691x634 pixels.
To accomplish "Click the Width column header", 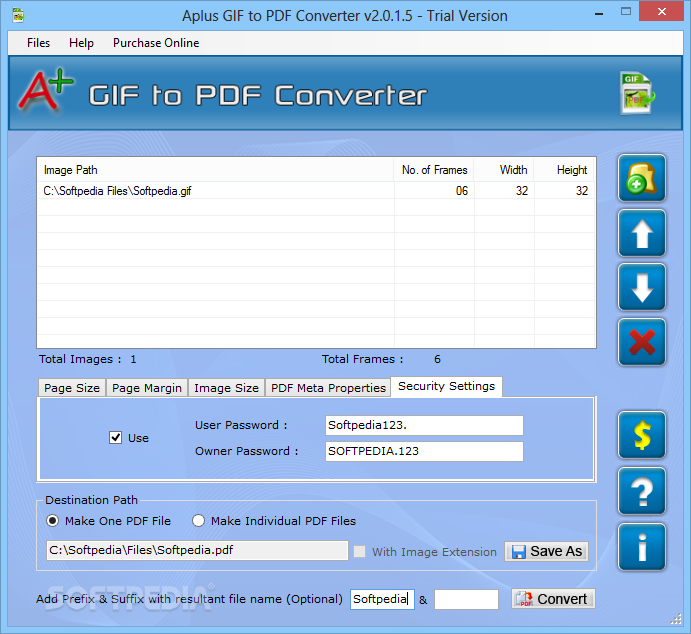I will point(504,170).
